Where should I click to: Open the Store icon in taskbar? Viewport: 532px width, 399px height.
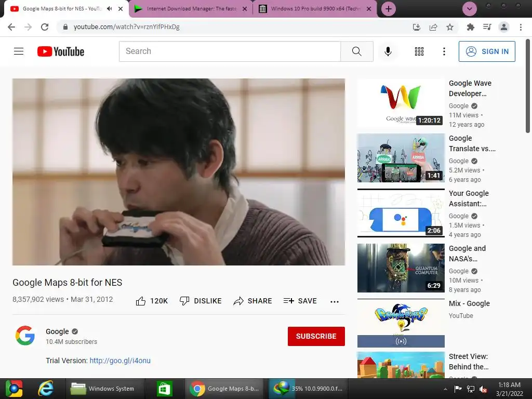tap(165, 389)
